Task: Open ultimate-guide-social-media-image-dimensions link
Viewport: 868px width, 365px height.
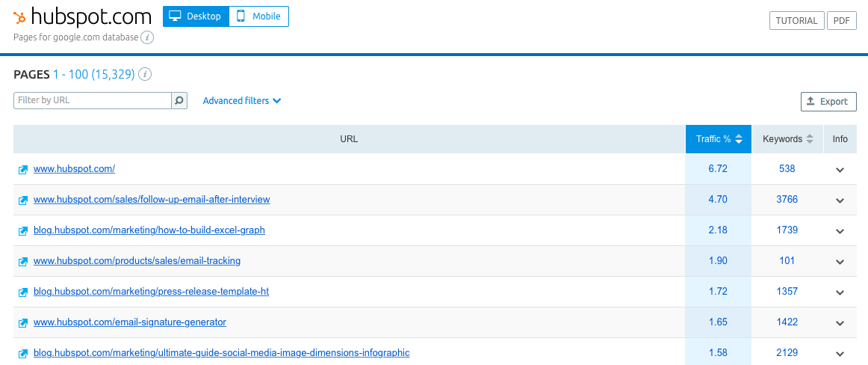Action: point(221,352)
